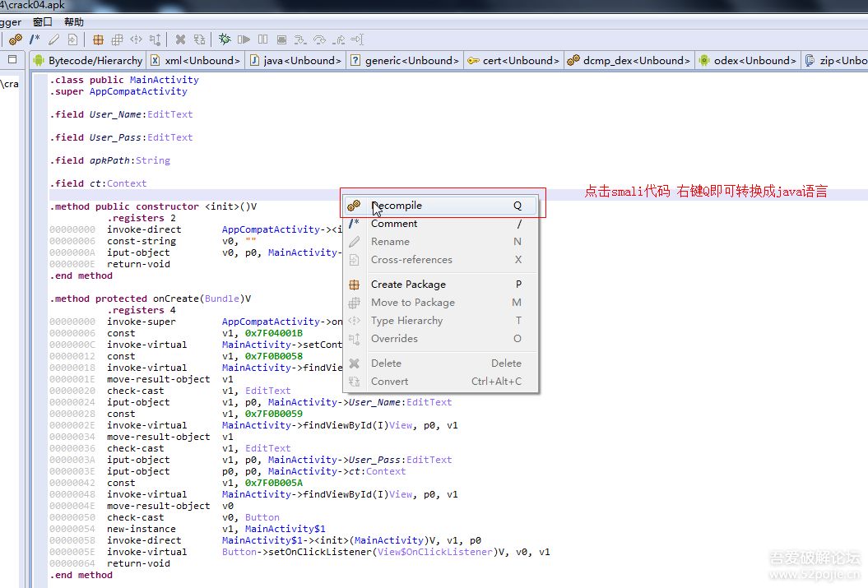Screen dimensions: 868x588
Task: Select Comment in the context menu
Action: tap(393, 224)
